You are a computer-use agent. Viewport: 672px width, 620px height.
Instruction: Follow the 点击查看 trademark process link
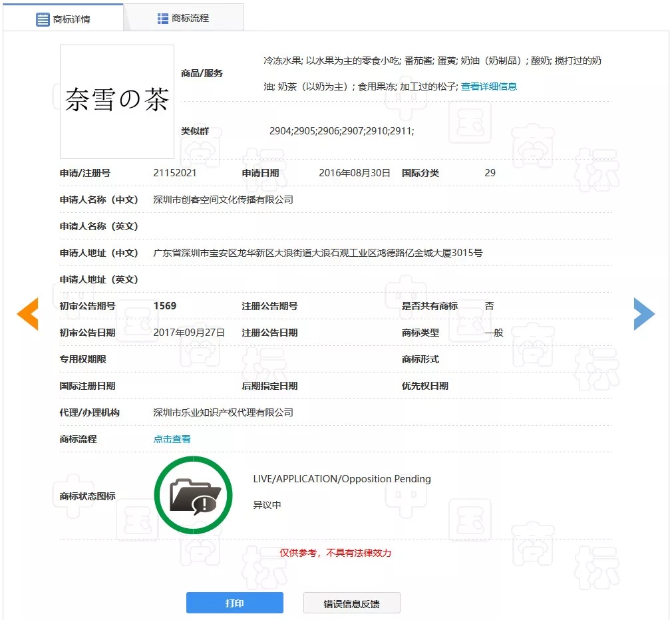tap(172, 439)
